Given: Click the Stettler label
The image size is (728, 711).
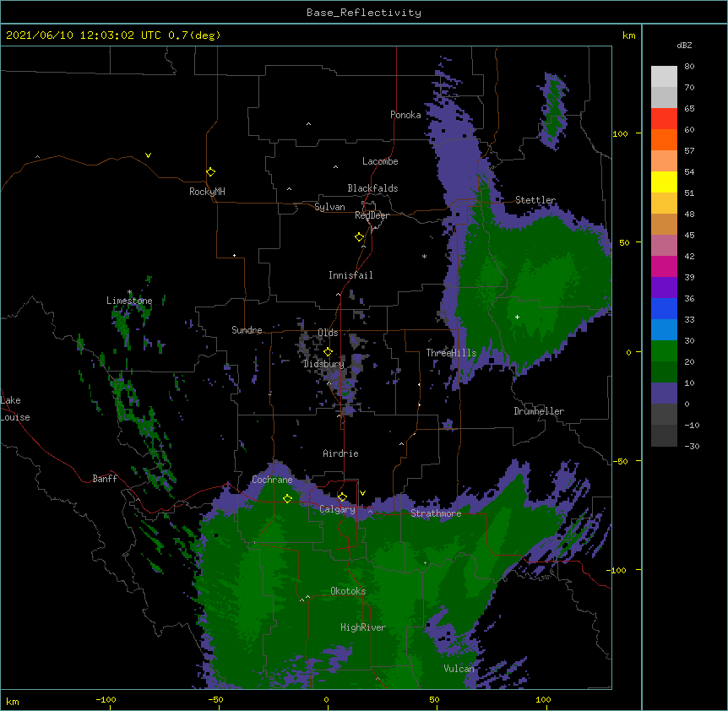Looking at the screenshot, I should (535, 200).
